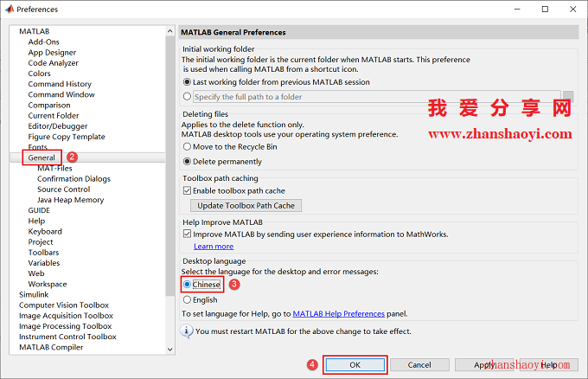Select the Specify full path radio button
The height and width of the screenshot is (379, 588).
(187, 96)
